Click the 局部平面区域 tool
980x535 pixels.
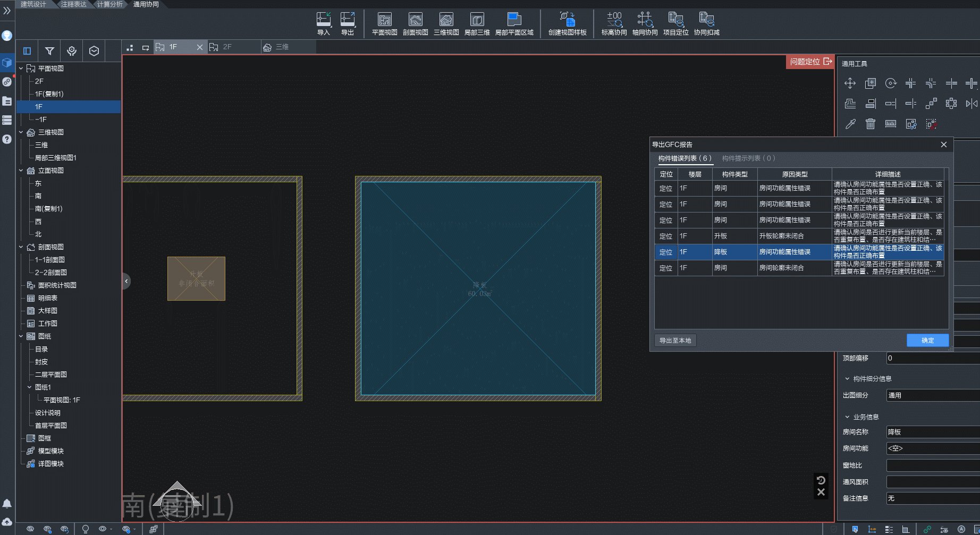(514, 23)
